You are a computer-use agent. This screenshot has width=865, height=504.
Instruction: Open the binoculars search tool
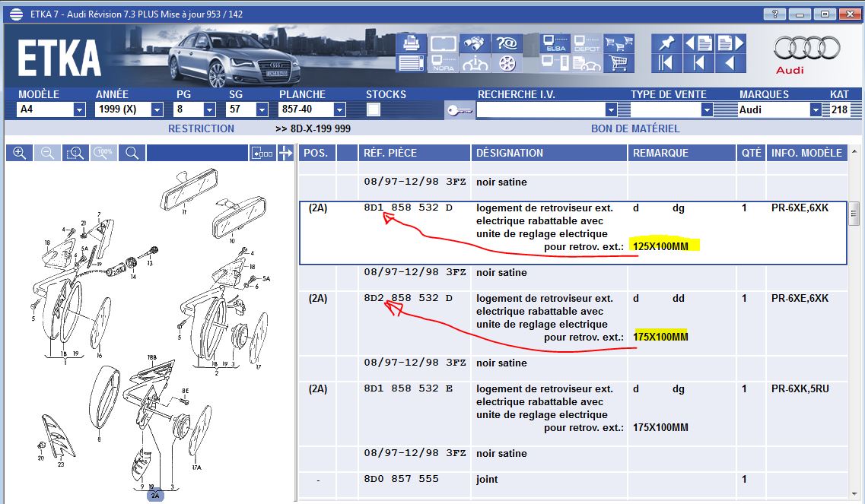coord(475,43)
